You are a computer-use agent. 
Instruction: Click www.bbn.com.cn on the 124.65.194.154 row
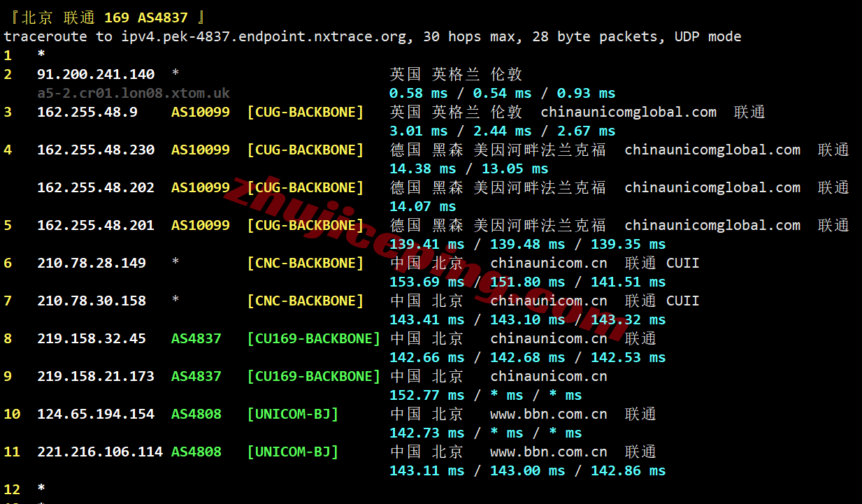pyautogui.click(x=549, y=414)
